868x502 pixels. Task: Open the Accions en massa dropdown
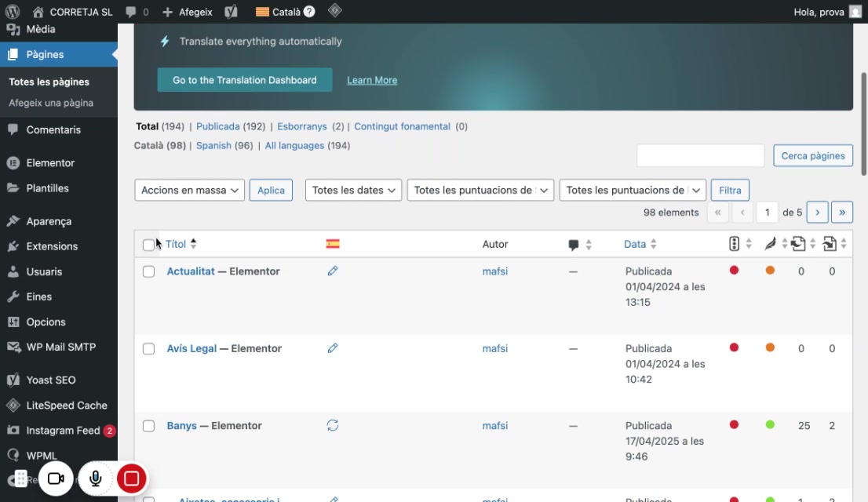click(x=189, y=190)
